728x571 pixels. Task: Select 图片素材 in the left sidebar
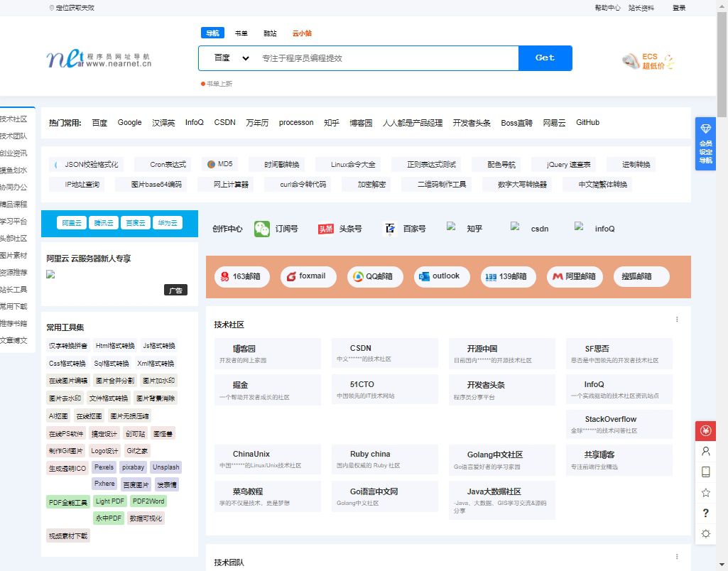coord(13,256)
